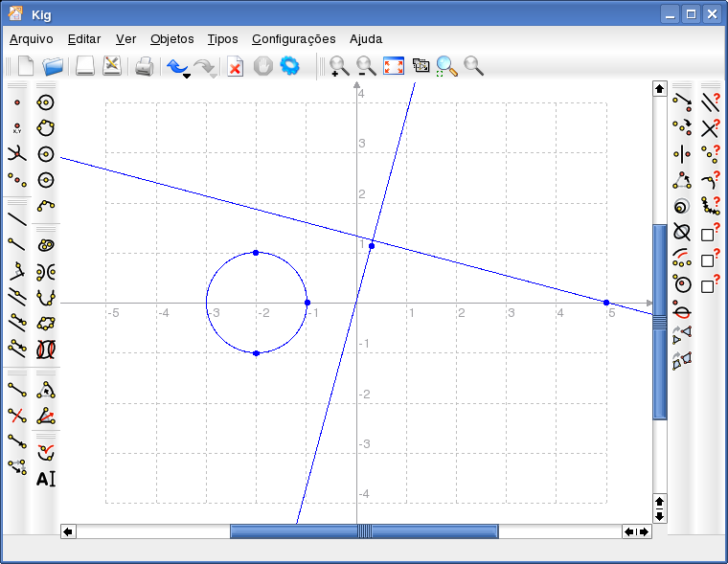Image resolution: width=728 pixels, height=564 pixels.
Task: Open the Configurações menu
Action: (294, 39)
